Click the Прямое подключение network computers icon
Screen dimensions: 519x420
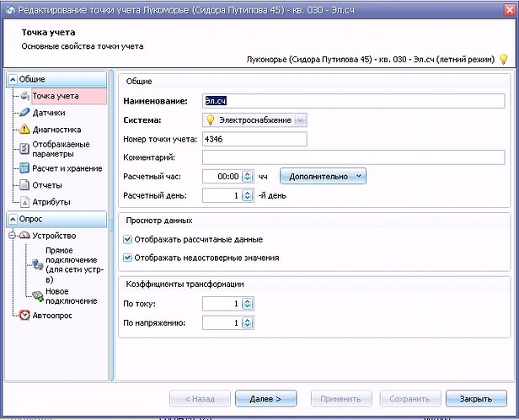pyautogui.click(x=37, y=264)
